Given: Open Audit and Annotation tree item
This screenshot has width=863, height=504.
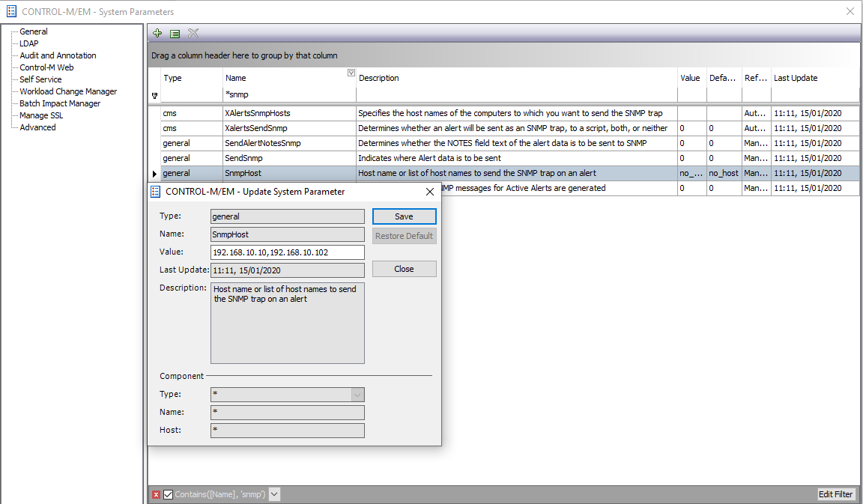Looking at the screenshot, I should pyautogui.click(x=58, y=55).
